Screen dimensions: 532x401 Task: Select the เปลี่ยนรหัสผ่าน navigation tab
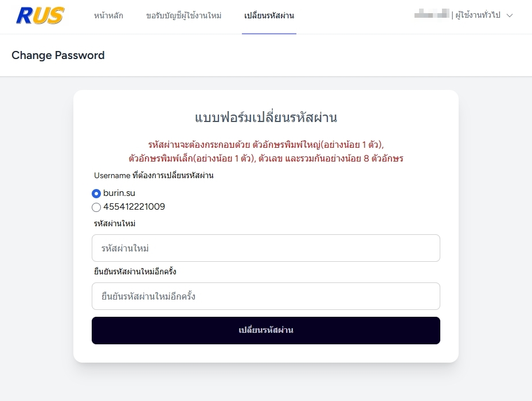pyautogui.click(x=269, y=15)
